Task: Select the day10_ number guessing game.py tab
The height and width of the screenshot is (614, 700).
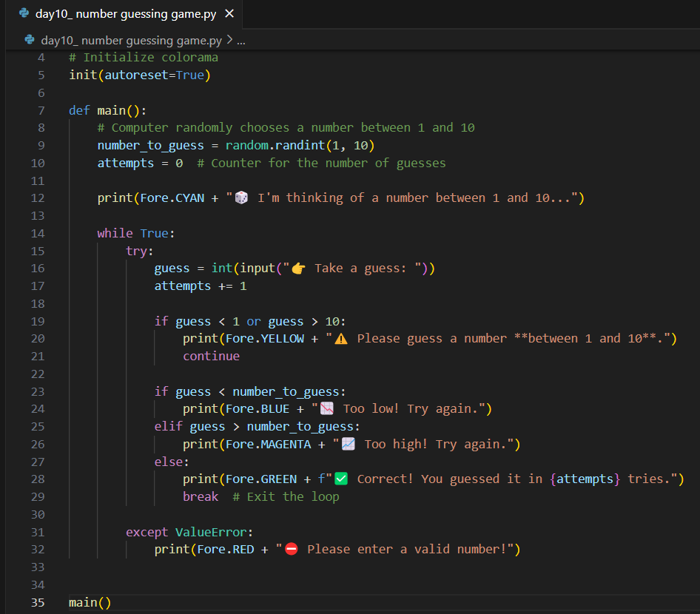Action: pos(125,14)
